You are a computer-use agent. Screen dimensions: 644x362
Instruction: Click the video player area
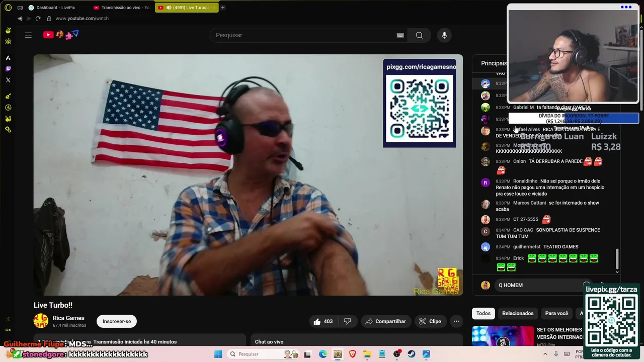248,175
